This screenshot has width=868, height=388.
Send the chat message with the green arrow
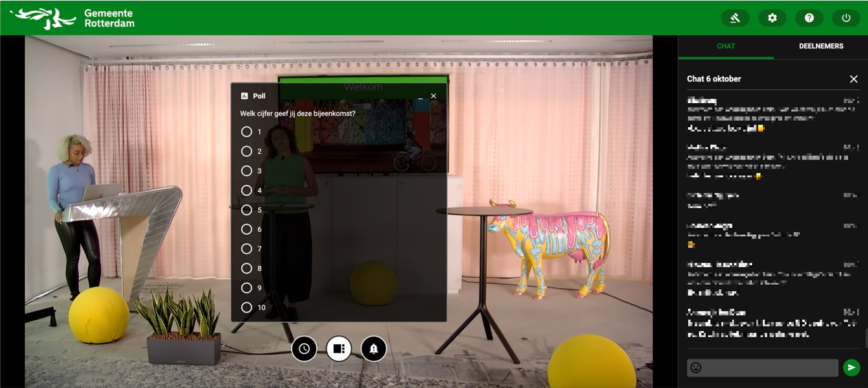click(x=852, y=367)
